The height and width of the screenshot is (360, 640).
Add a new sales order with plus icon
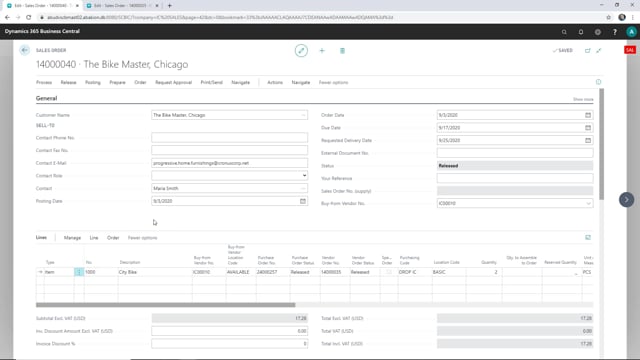tap(322, 51)
